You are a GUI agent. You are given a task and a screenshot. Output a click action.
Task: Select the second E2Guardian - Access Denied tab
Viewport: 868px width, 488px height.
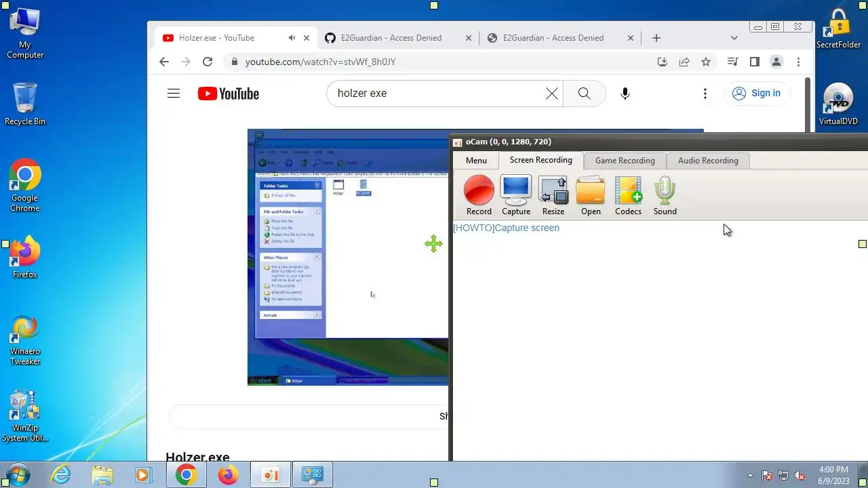pos(553,38)
